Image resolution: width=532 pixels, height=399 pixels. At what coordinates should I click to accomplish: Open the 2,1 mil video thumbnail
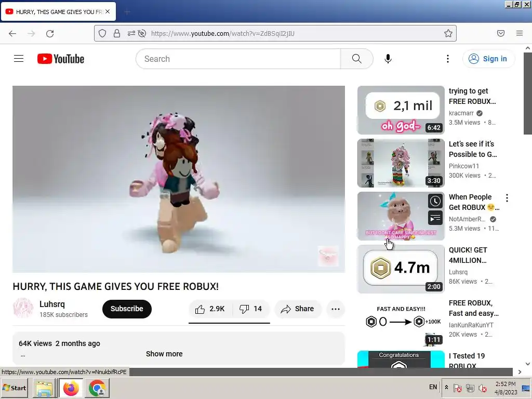click(x=401, y=110)
